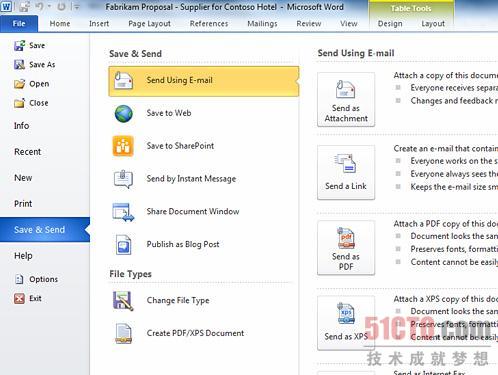
Task: Click the Create PDF/XPS Document icon
Action: (x=123, y=333)
